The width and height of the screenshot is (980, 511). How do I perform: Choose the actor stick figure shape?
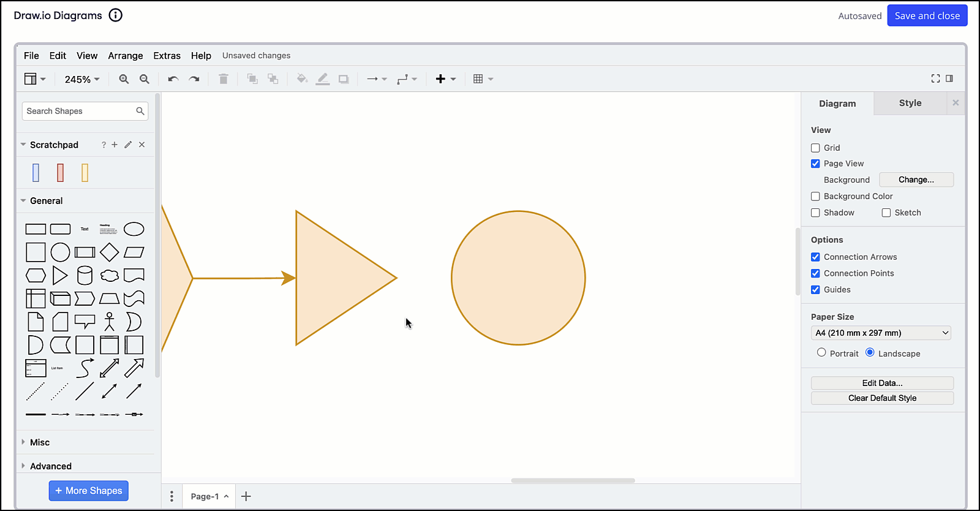(109, 322)
